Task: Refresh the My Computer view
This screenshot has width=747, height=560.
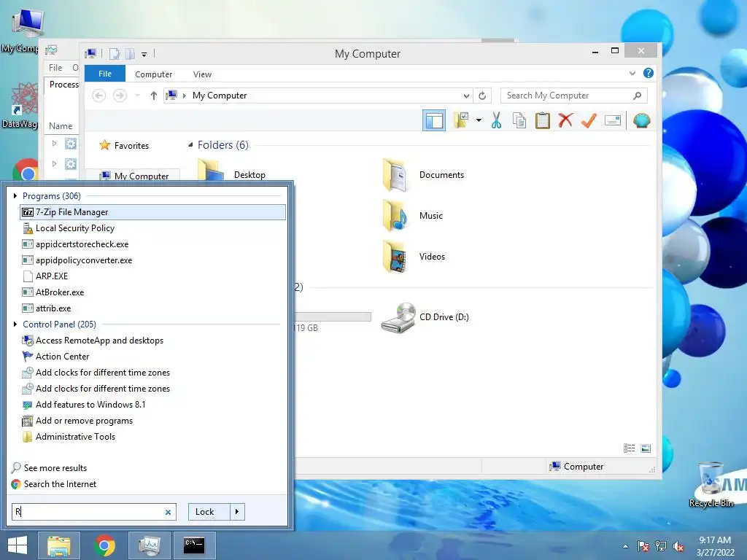Action: coord(482,96)
